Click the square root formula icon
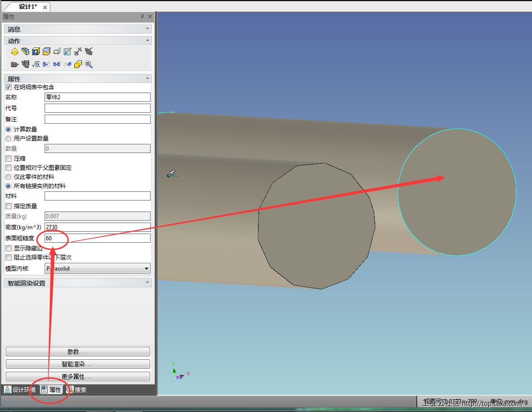The height and width of the screenshot is (412, 532). point(35,64)
